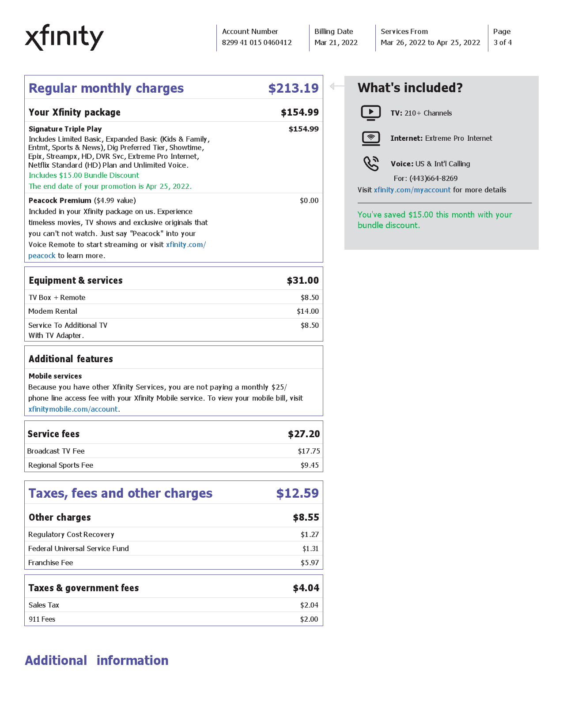Click the $2.00 911 fees amount
The width and height of the screenshot is (563, 728).
[309, 619]
